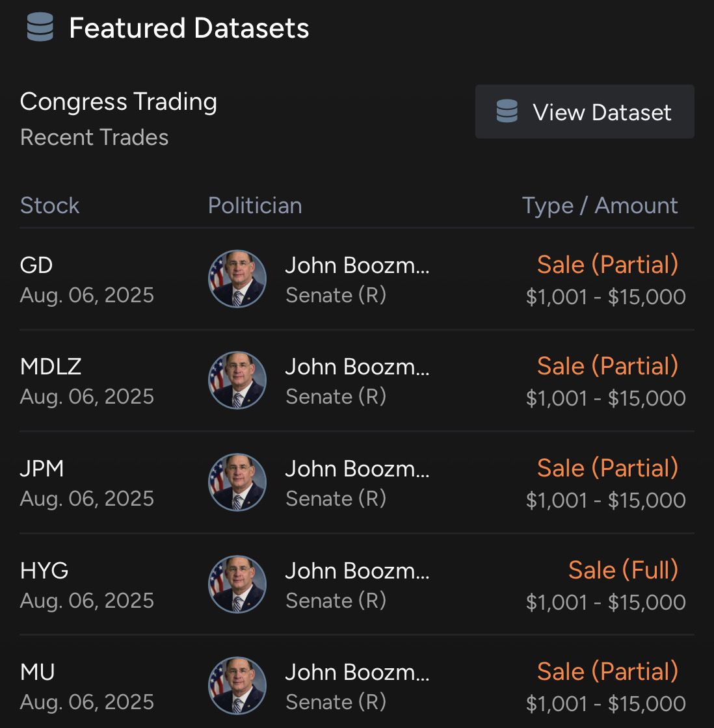The image size is (714, 728).
Task: Select John Boozman's avatar in GD row
Action: click(237, 279)
